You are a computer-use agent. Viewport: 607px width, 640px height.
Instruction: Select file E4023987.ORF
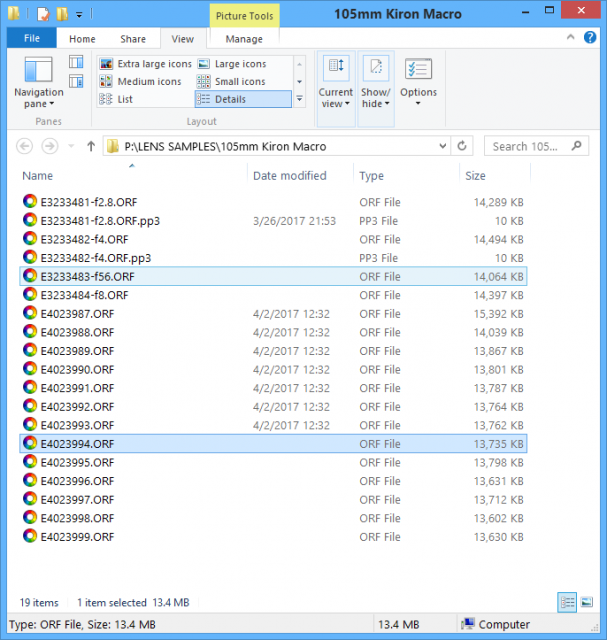pyautogui.click(x=273, y=313)
